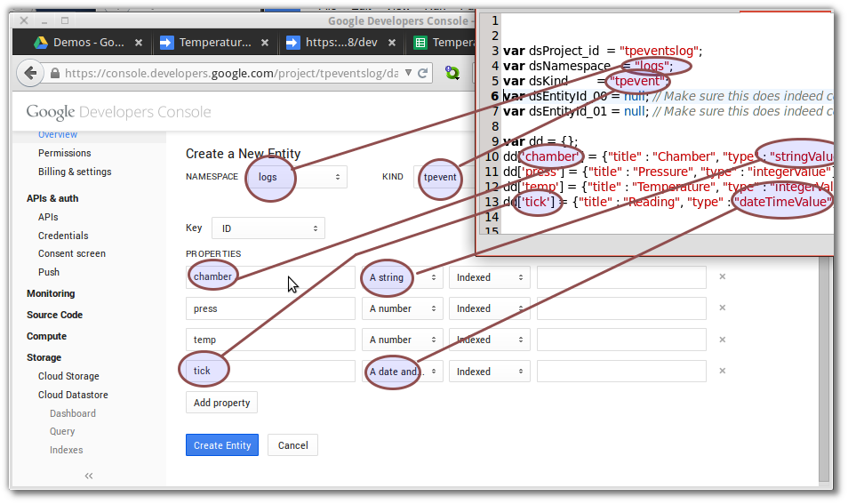Remove the temp property with its X
This screenshot has height=504, width=848.
pos(722,340)
